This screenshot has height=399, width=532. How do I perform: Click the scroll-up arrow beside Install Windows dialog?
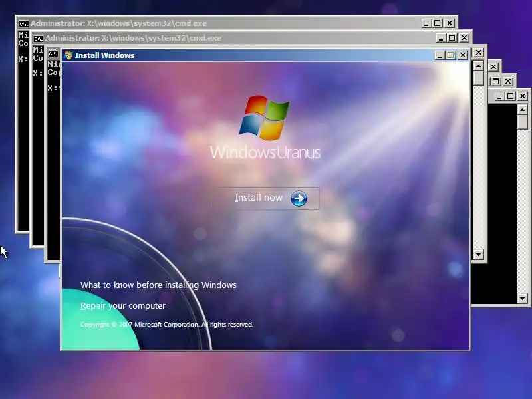(x=478, y=65)
